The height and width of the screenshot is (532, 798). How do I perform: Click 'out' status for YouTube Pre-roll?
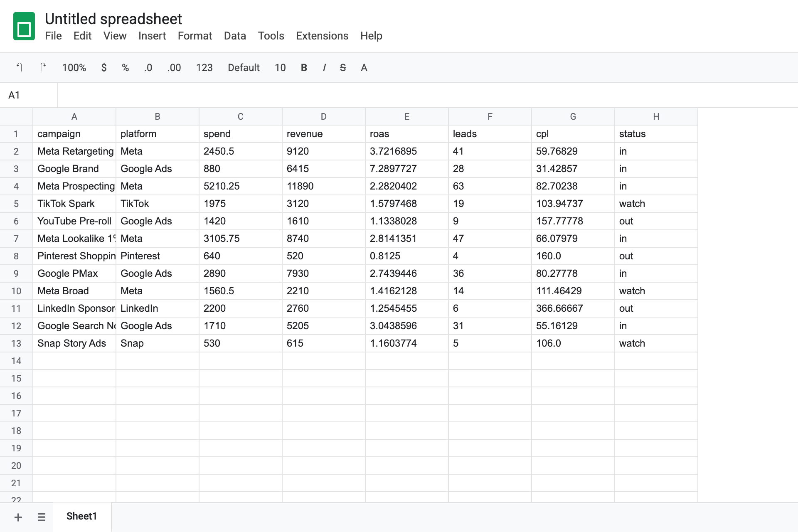point(656,221)
